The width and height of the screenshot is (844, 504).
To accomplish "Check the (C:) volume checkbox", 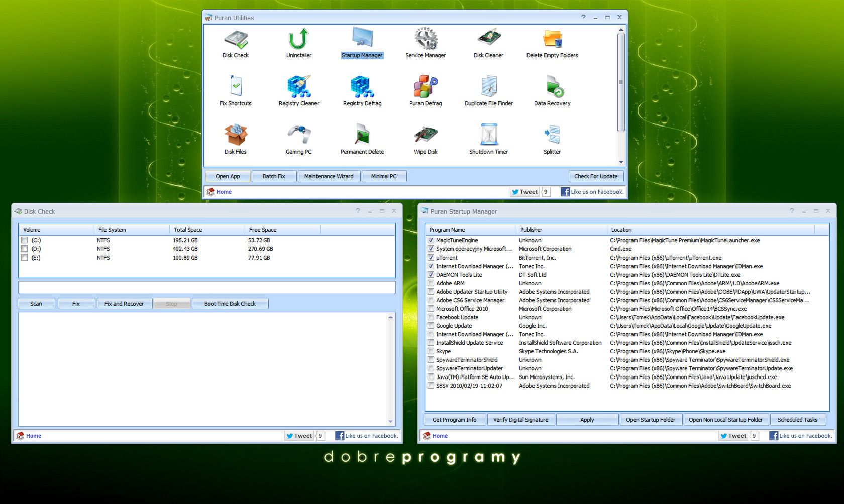I will [x=24, y=240].
